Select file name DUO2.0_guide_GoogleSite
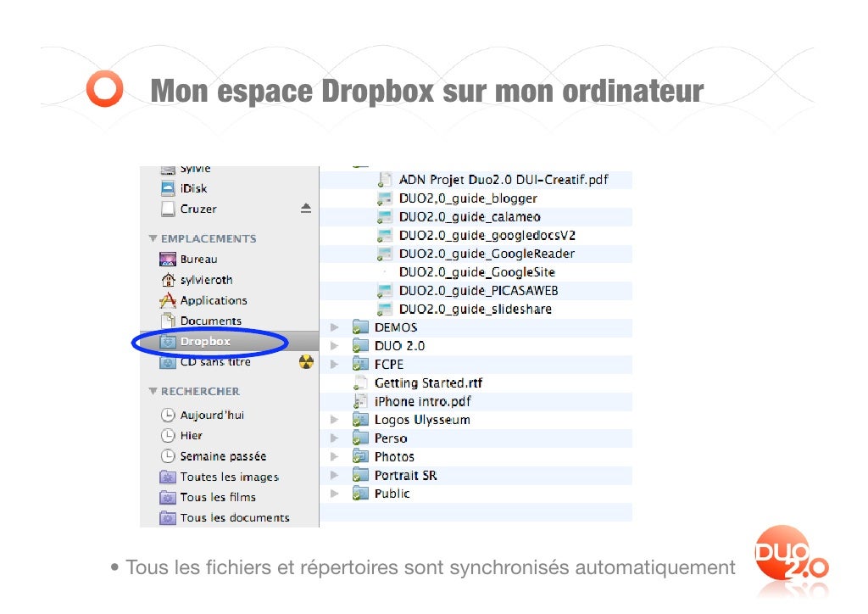The height and width of the screenshot is (614, 868). point(477,272)
